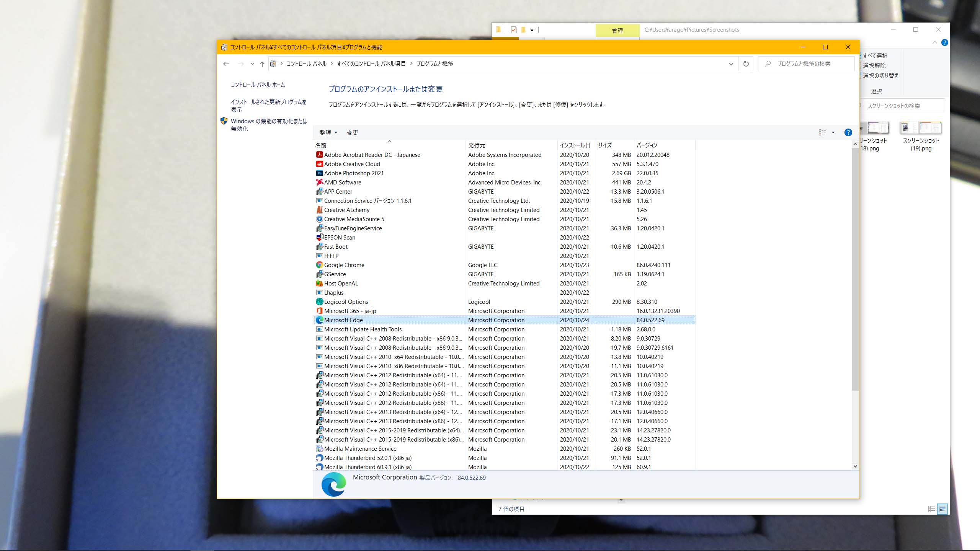Image resolution: width=980 pixels, height=551 pixels.
Task: Open Windows の機能の有効化または無効化 link
Action: point(269,125)
